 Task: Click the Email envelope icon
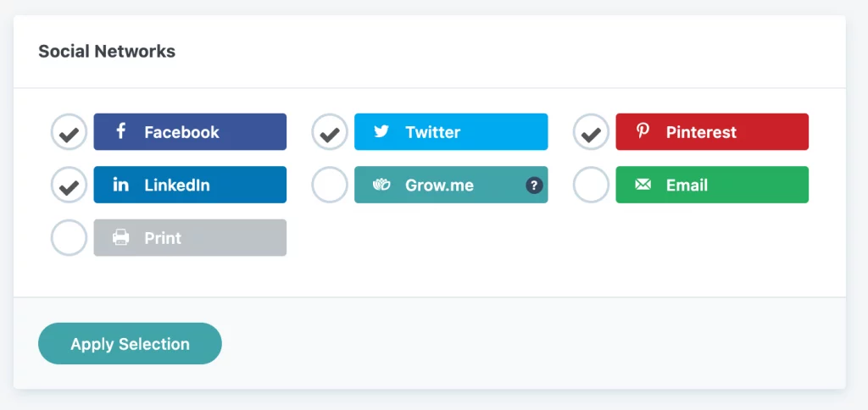[x=643, y=185]
